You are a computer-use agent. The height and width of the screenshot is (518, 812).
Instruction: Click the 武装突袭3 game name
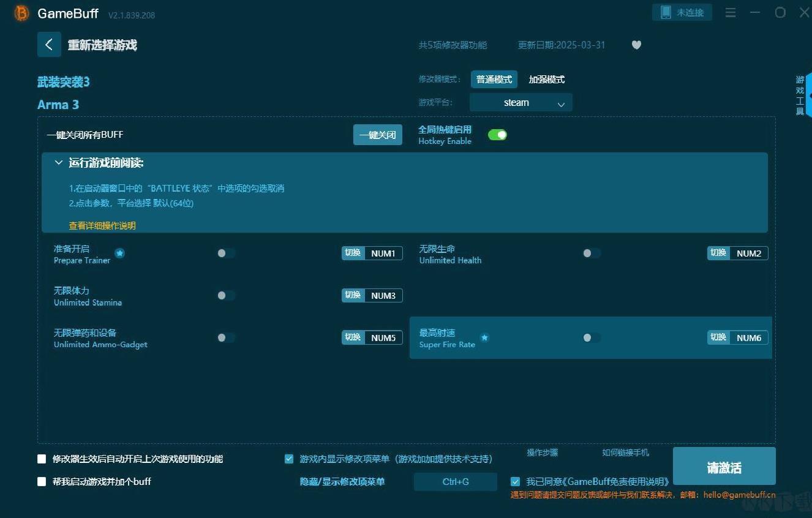pyautogui.click(x=64, y=82)
